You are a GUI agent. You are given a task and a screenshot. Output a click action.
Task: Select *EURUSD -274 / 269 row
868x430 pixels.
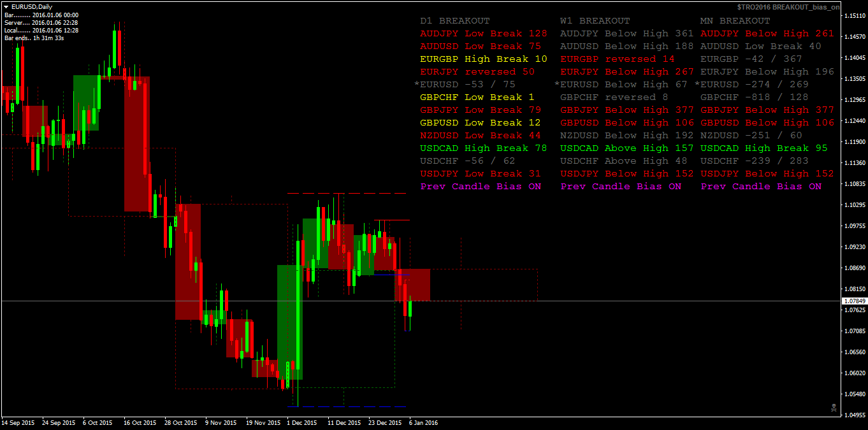click(x=751, y=85)
